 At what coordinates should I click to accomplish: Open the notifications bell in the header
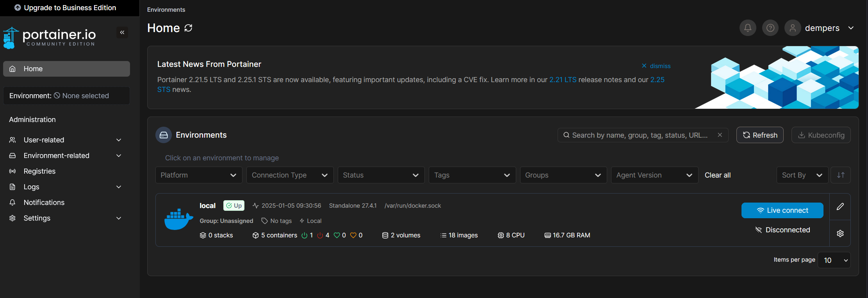(748, 28)
